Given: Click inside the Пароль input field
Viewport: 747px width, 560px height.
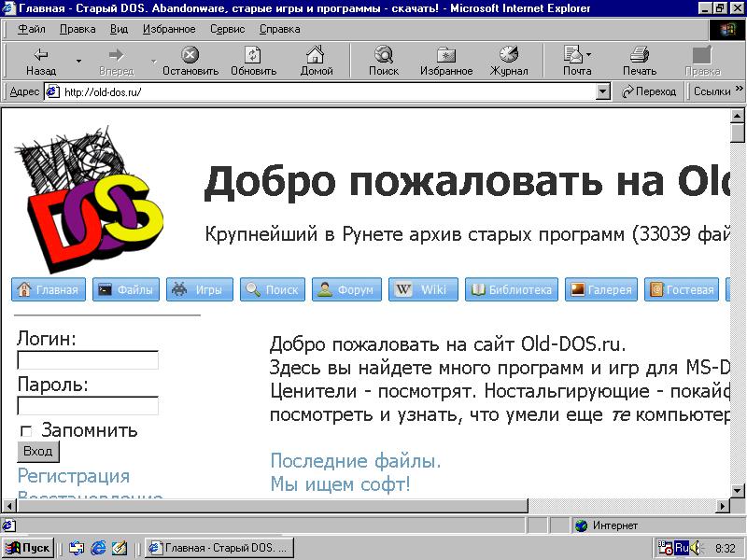Looking at the screenshot, I should (87, 406).
